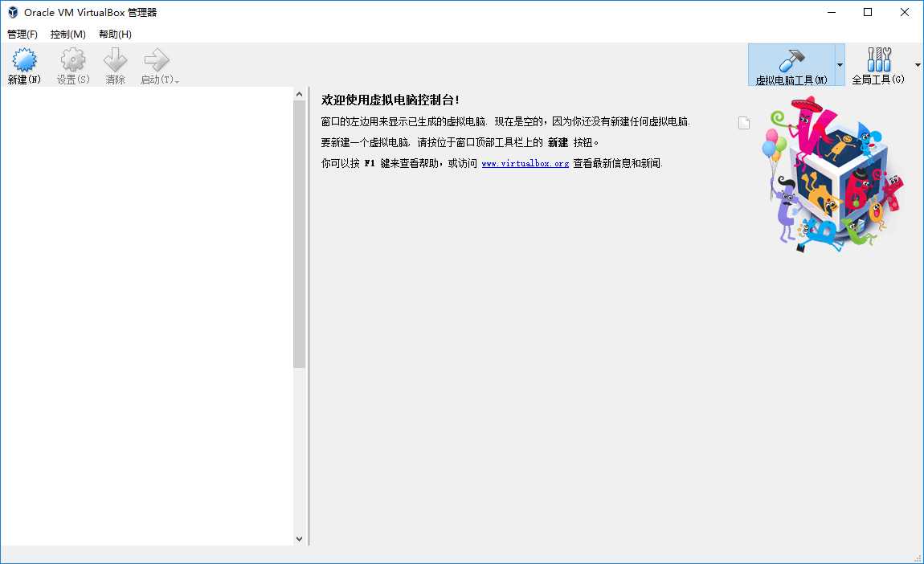
Task: Click the VM list scrollbar up arrow
Action: click(x=300, y=94)
